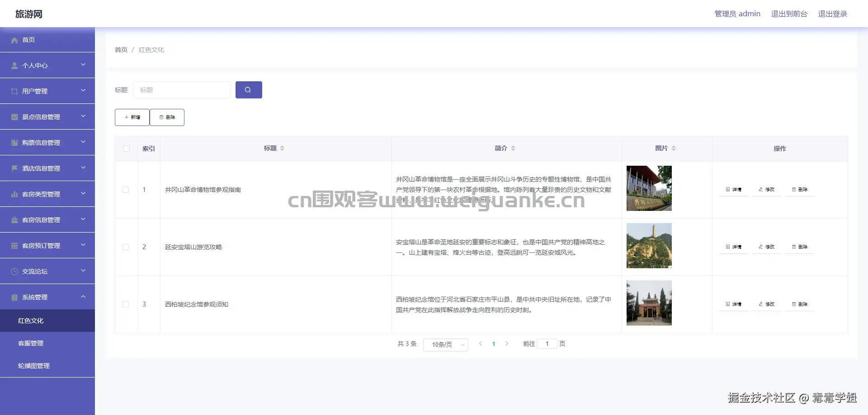
Task: Click the icon beside 系统管理
Action: pyautogui.click(x=14, y=298)
